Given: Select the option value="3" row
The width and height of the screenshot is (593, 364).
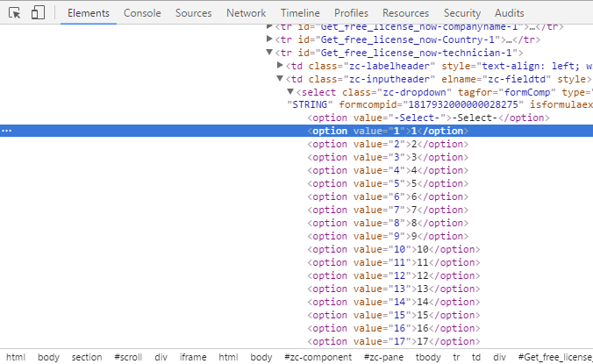Looking at the screenshot, I should pyautogui.click(x=388, y=157).
